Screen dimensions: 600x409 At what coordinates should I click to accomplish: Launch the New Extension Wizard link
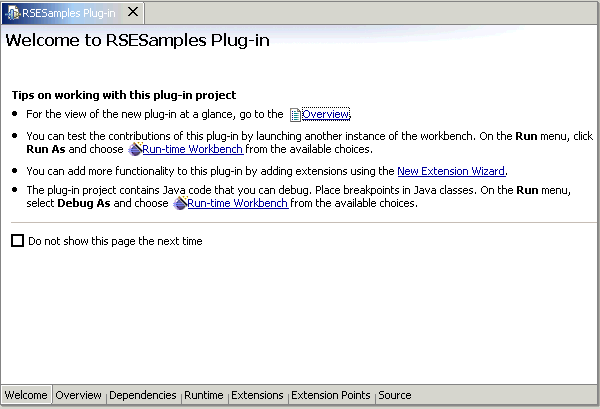coord(451,171)
